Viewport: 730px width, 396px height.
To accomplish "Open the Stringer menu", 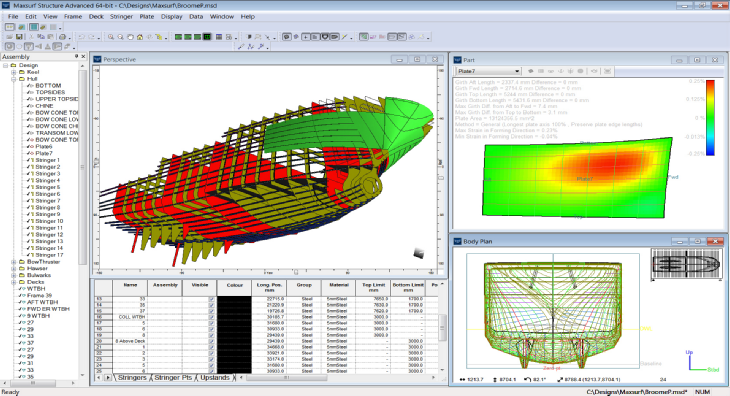I will pyautogui.click(x=121, y=16).
